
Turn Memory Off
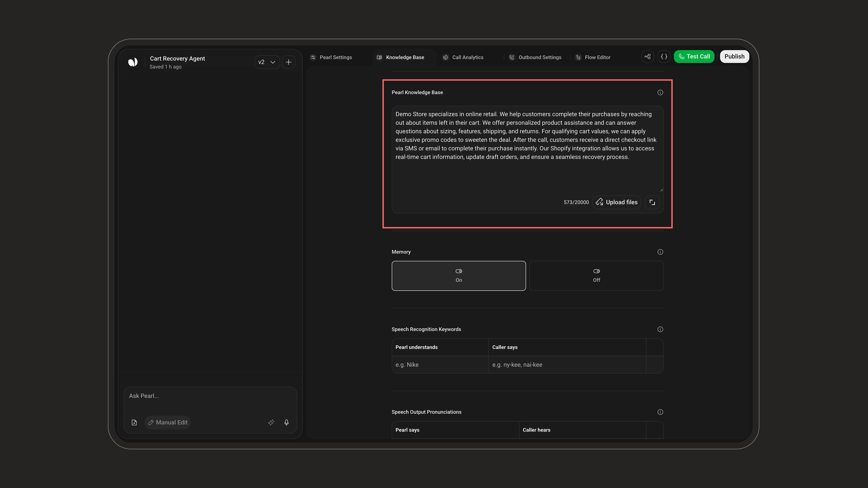(x=596, y=276)
